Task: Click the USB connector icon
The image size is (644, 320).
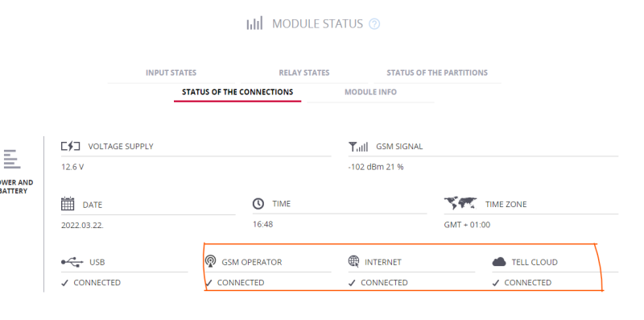Action: (72, 262)
